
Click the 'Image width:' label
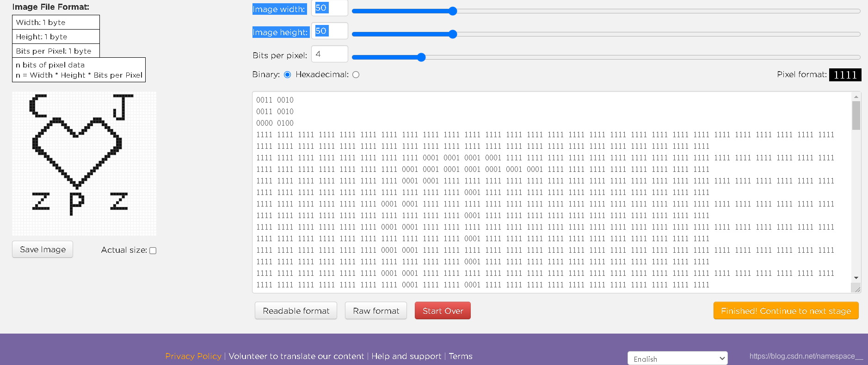pyautogui.click(x=279, y=9)
